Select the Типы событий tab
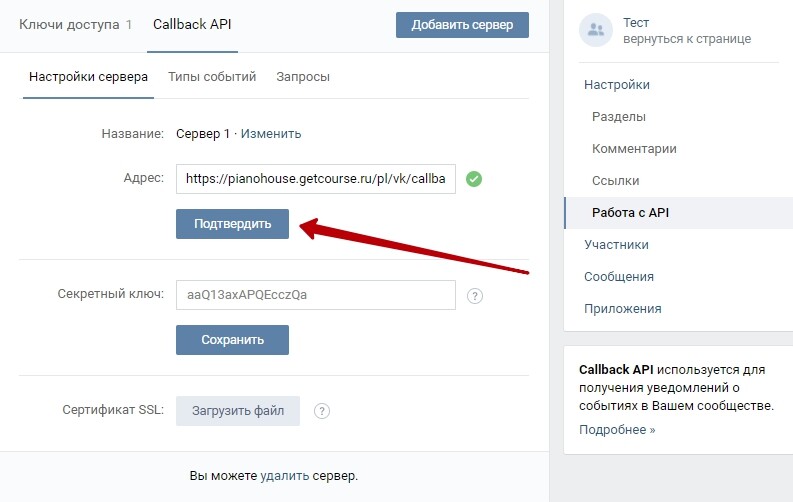The width and height of the screenshot is (793, 502). point(212,77)
